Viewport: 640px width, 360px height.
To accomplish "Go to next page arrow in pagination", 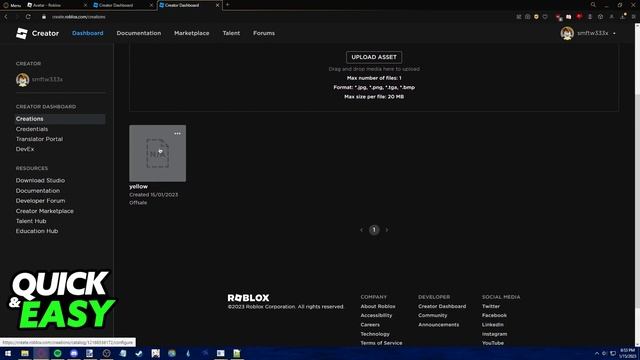I will point(387,230).
